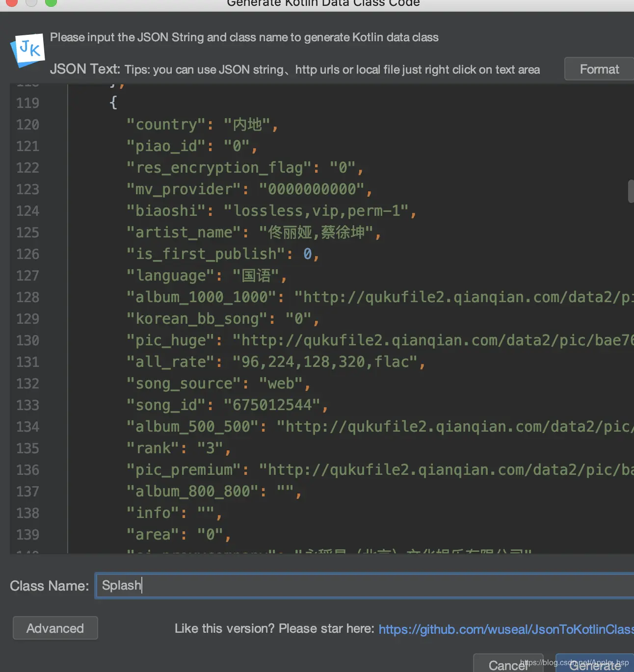
Task: Click the "rank" key on line 135
Action: coord(153,448)
